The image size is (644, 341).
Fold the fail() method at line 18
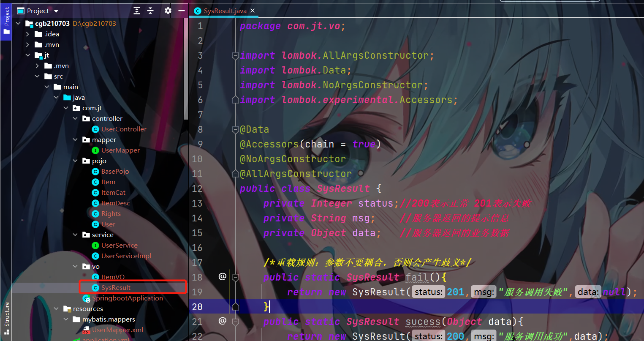[x=236, y=277]
